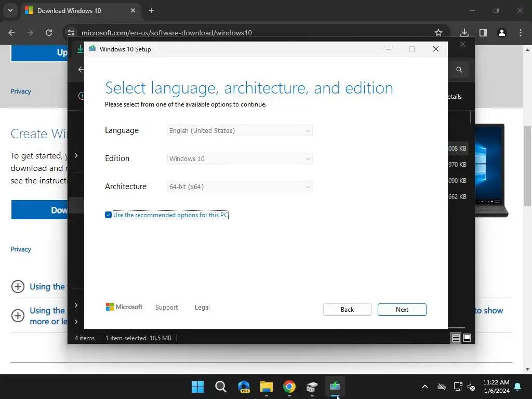Click Chrome's forward arrow button
This screenshot has height=399, width=532.
point(30,33)
